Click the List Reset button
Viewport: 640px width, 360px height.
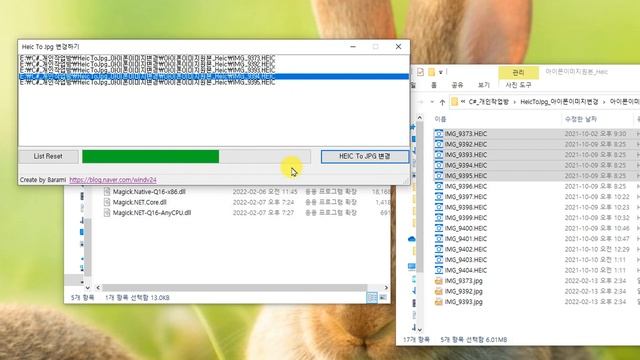point(48,156)
